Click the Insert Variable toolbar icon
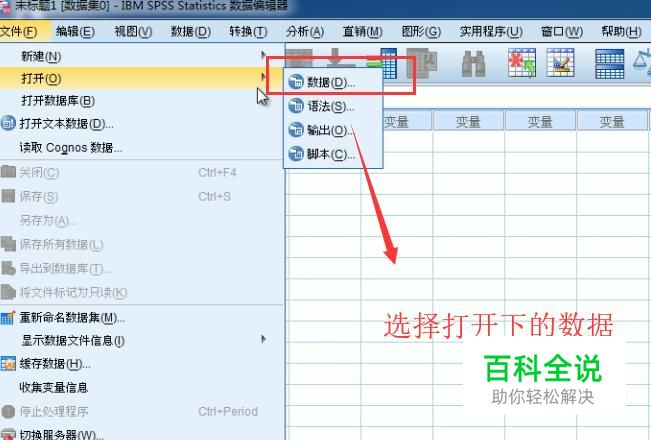 560,63
